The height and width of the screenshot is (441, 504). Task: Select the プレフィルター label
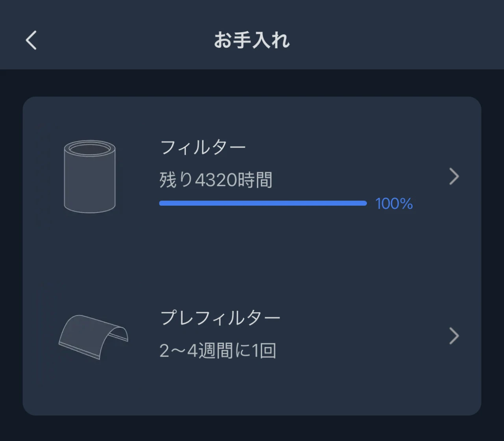(x=220, y=318)
